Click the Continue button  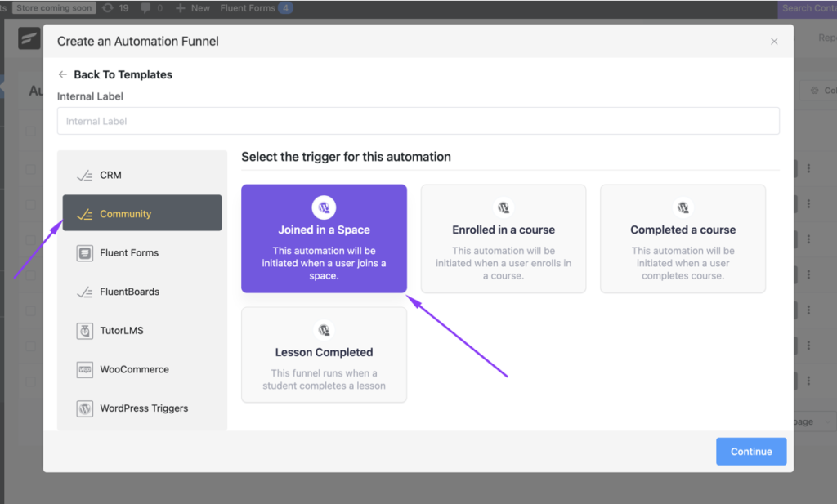[x=751, y=451]
